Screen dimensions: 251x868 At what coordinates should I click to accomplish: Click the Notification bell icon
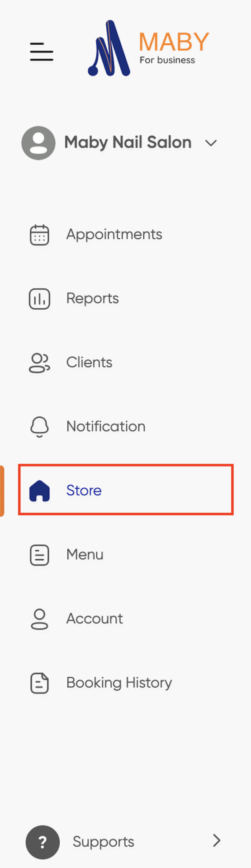point(39,427)
